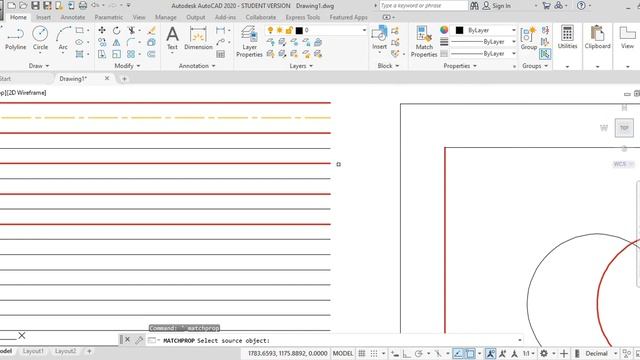The width and height of the screenshot is (640, 360).
Task: Expand the Annotation panel flyout
Action: (197, 66)
